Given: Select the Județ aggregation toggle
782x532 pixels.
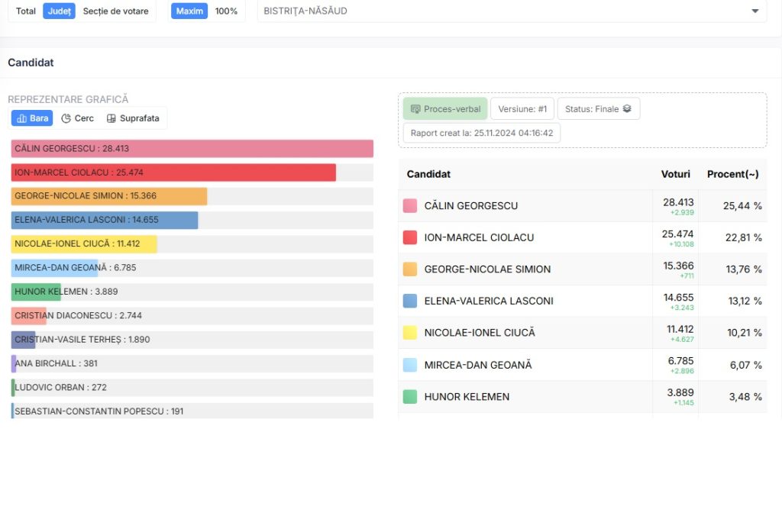Looking at the screenshot, I should (59, 11).
